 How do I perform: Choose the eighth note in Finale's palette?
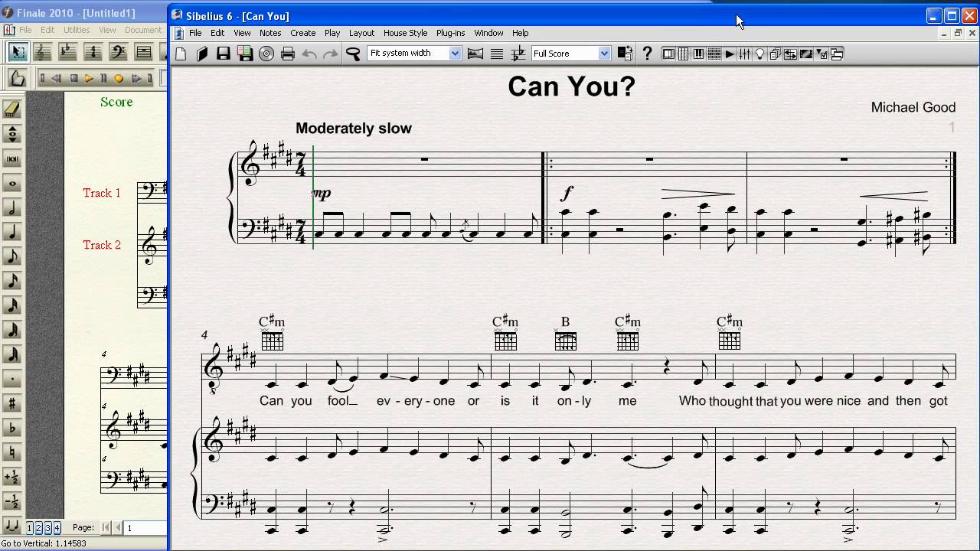coord(12,257)
